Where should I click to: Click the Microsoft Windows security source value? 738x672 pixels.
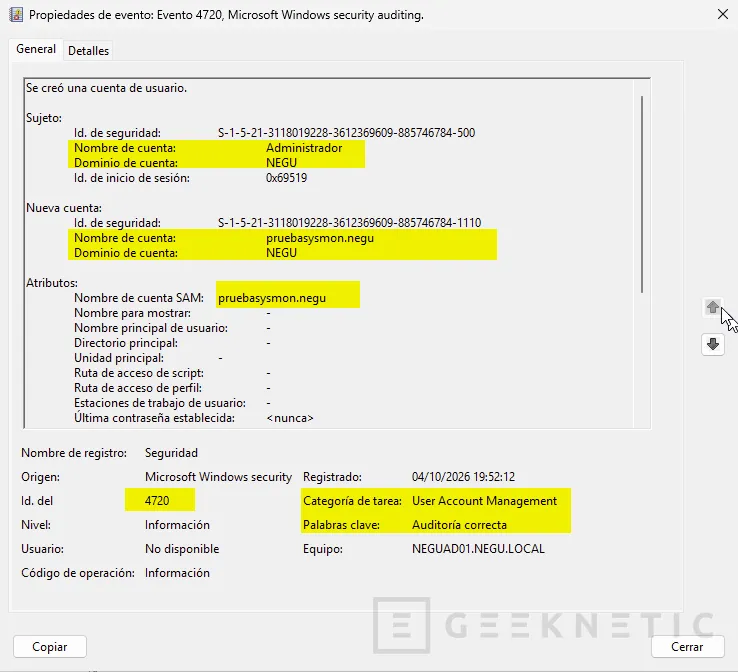coord(218,477)
